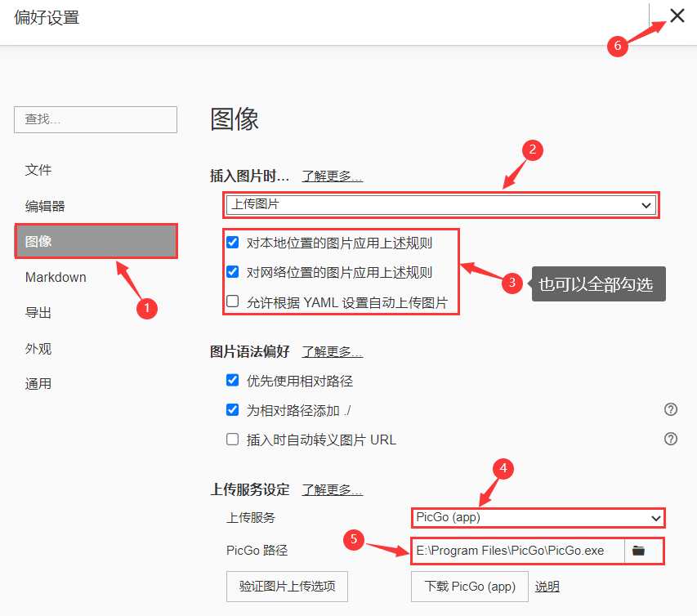Click the PicGo 路径 text field

(x=518, y=551)
